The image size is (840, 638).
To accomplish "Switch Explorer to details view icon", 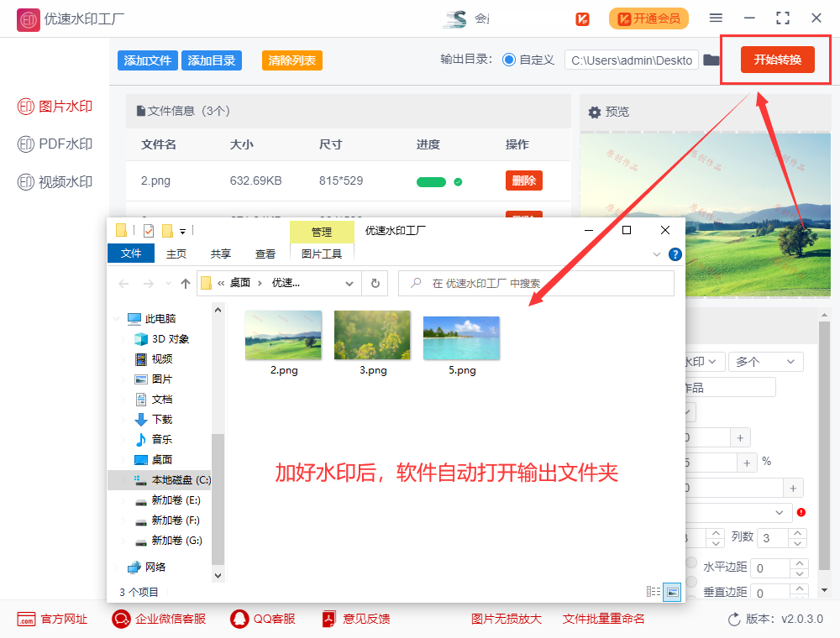I will [x=653, y=592].
